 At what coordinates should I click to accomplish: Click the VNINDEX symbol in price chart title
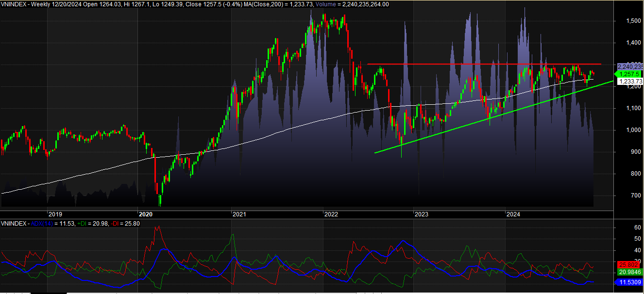[13, 4]
